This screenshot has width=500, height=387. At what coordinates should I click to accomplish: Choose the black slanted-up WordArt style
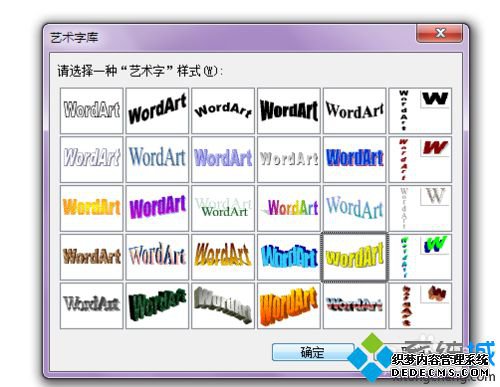click(x=157, y=111)
